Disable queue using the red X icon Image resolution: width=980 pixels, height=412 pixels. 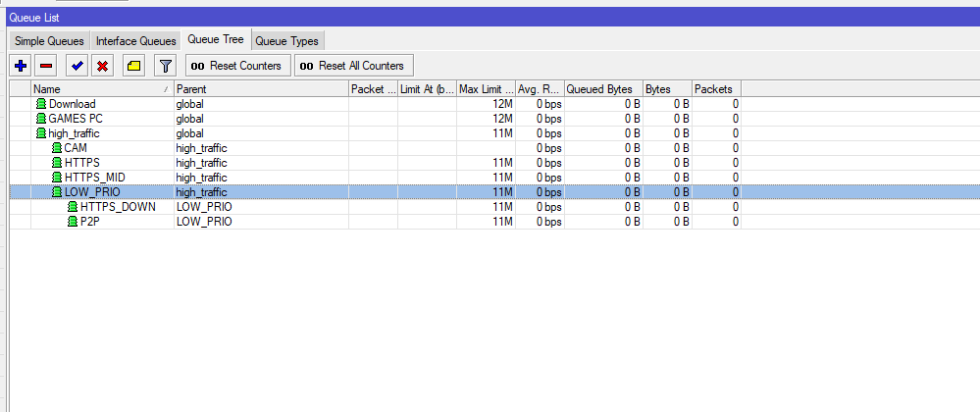click(x=102, y=66)
